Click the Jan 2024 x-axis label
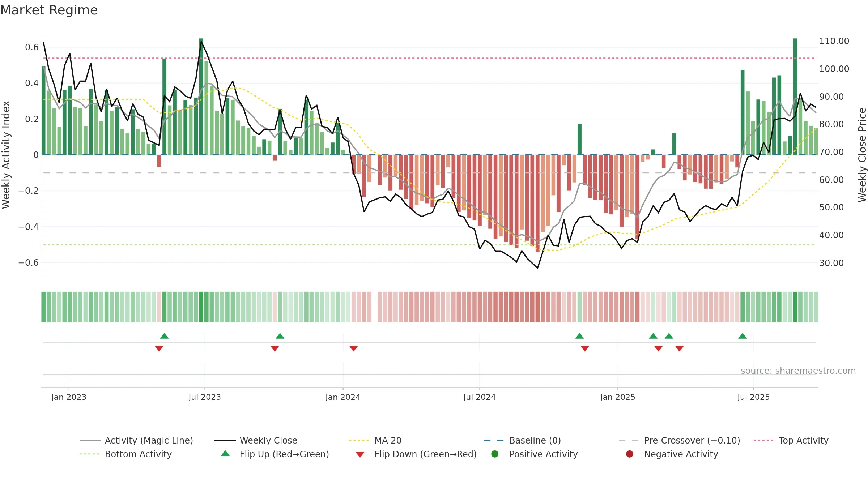Viewport: 868px width, 488px height. click(x=343, y=397)
